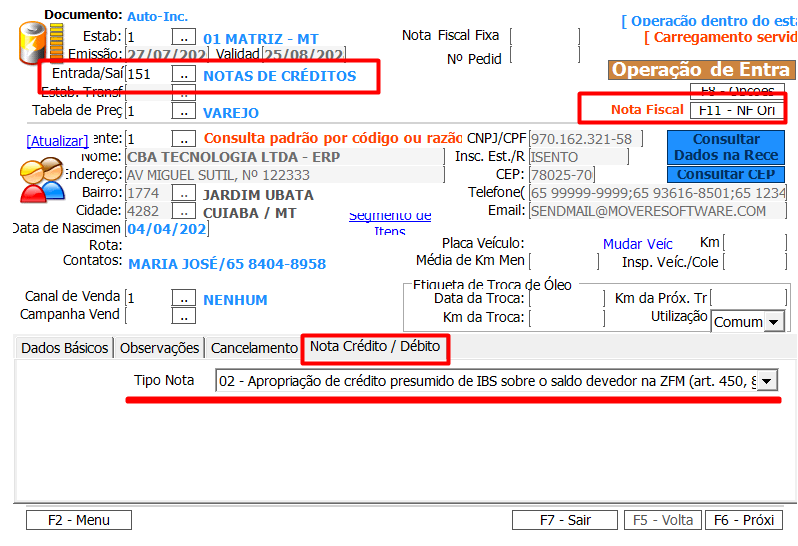Expand the Utilização Comum dropdown
The width and height of the screenshot is (798, 546).
click(x=773, y=322)
